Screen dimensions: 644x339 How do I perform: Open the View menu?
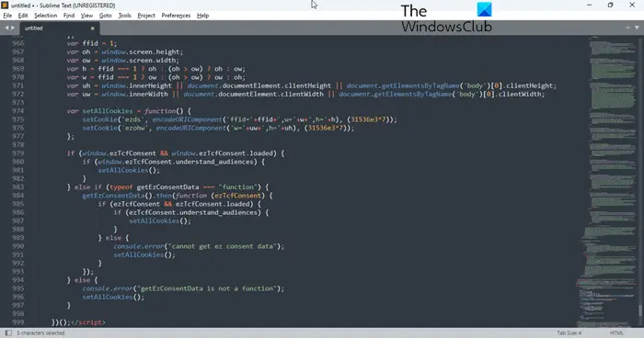[86, 16]
